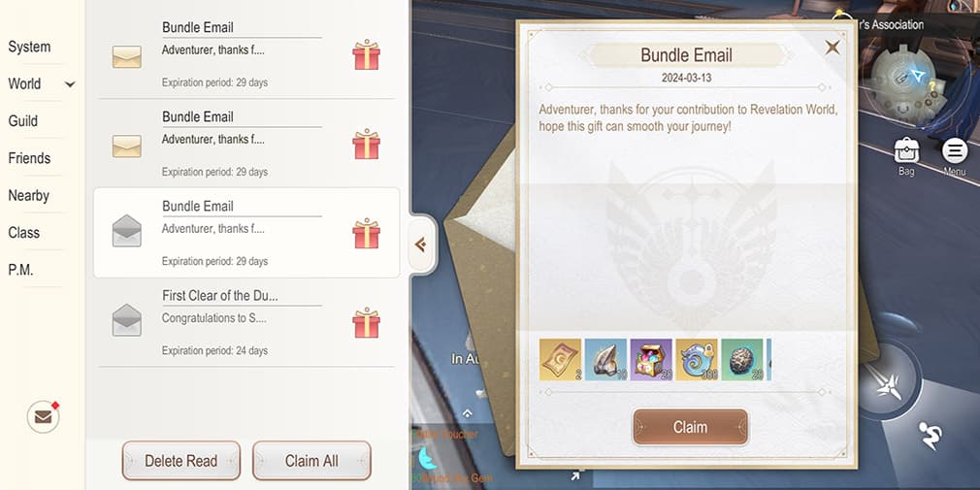Switch to the System channel tab

pos(29,47)
